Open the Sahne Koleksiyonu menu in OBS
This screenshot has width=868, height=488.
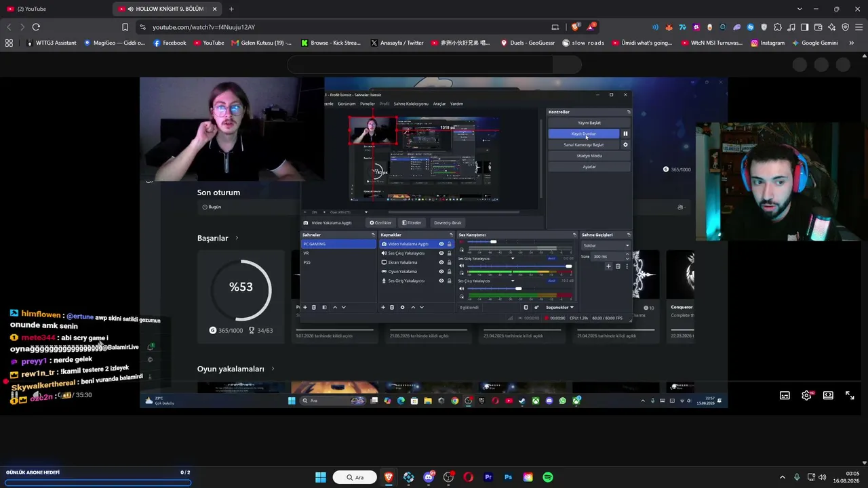pos(411,104)
